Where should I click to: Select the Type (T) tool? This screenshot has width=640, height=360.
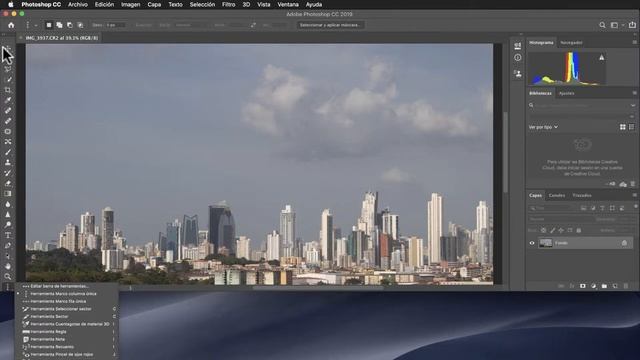click(x=8, y=235)
